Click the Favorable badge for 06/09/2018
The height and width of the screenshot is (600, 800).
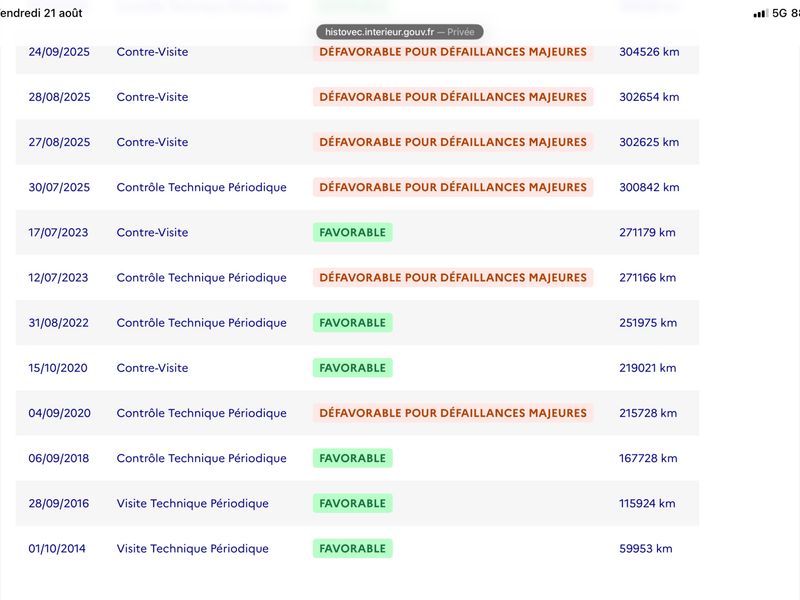tap(353, 458)
